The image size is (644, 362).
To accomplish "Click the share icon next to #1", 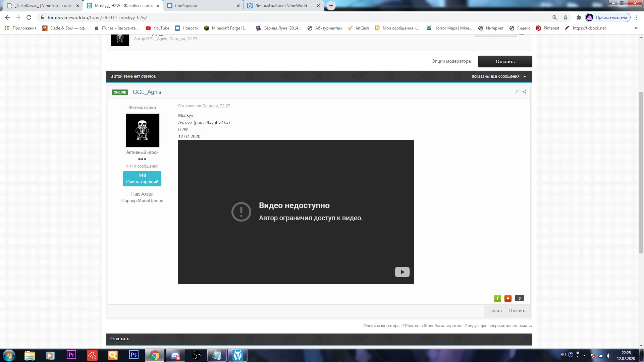I will tap(525, 92).
